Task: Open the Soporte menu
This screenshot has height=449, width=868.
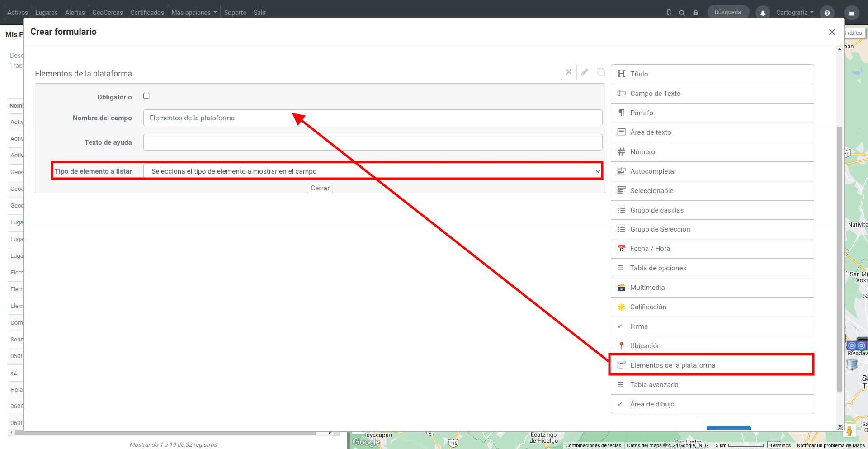Action: pos(235,13)
